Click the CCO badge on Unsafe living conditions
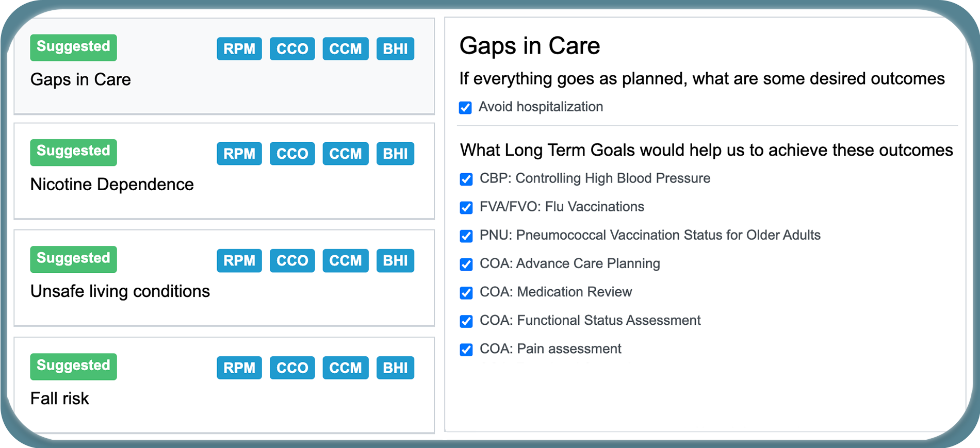980x448 pixels. click(x=292, y=260)
